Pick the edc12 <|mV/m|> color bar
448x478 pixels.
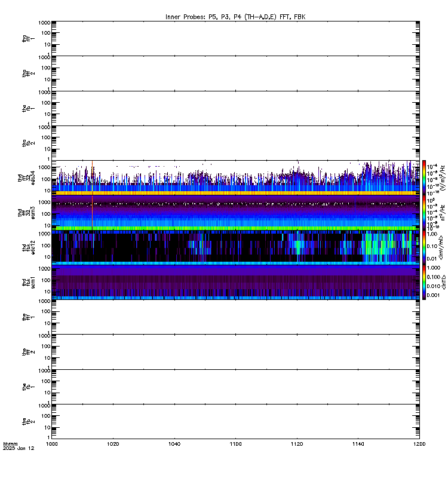[x=424, y=247]
